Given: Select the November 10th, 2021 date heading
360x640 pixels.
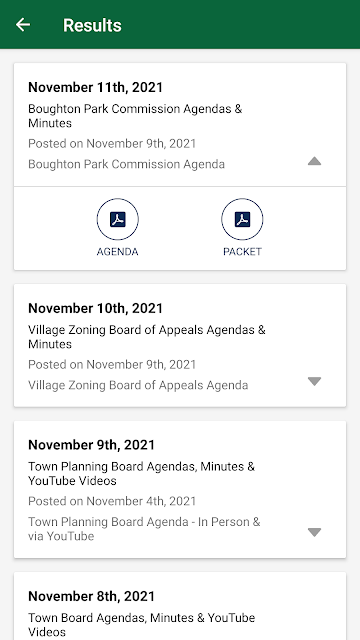Looking at the screenshot, I should point(96,308).
